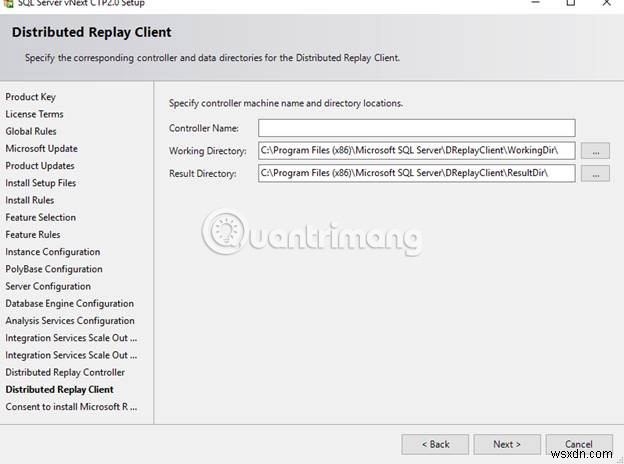
Task: Click the Controller Name input field
Action: (416, 128)
